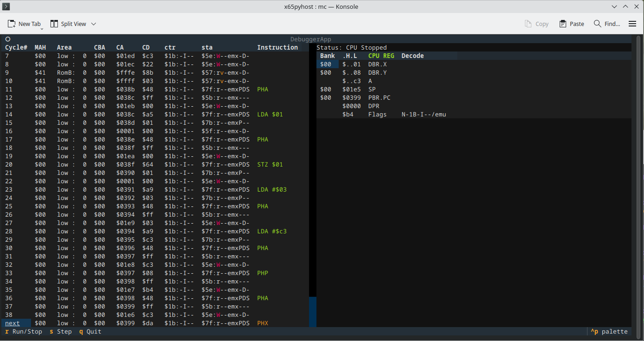Viewport: 644px width, 341px height.
Task: Click the ctr column header
Action: click(x=170, y=47)
